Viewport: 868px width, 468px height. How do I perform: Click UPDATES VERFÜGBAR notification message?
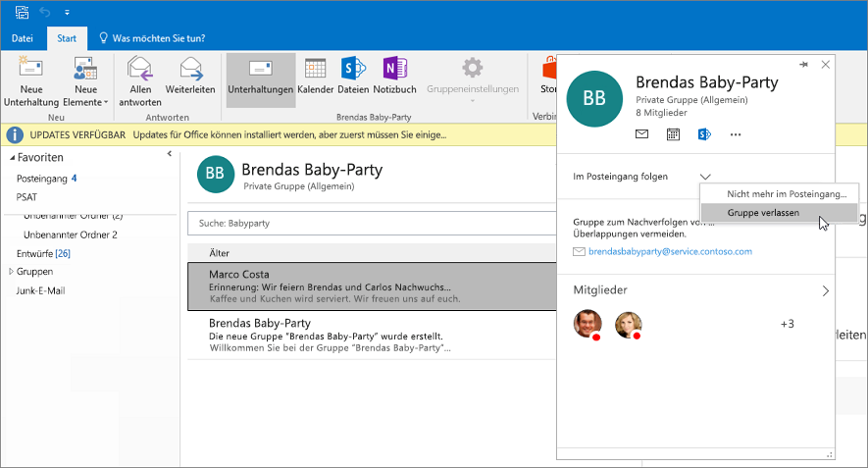pyautogui.click(x=238, y=134)
